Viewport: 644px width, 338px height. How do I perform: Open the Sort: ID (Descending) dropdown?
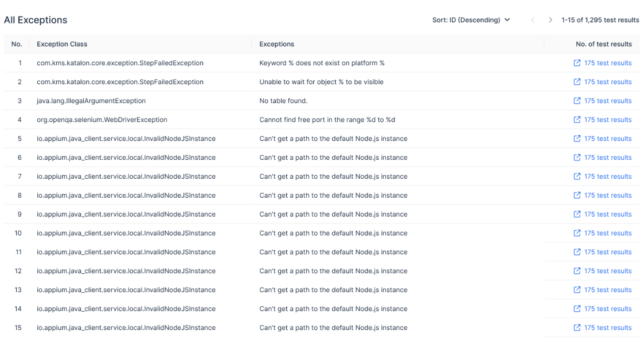(x=471, y=20)
